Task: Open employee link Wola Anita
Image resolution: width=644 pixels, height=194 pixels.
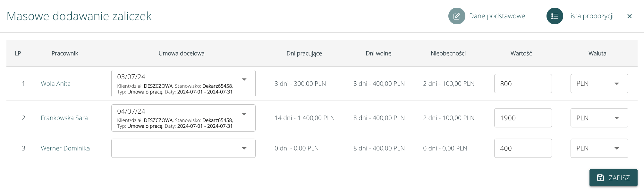Action: [55, 84]
